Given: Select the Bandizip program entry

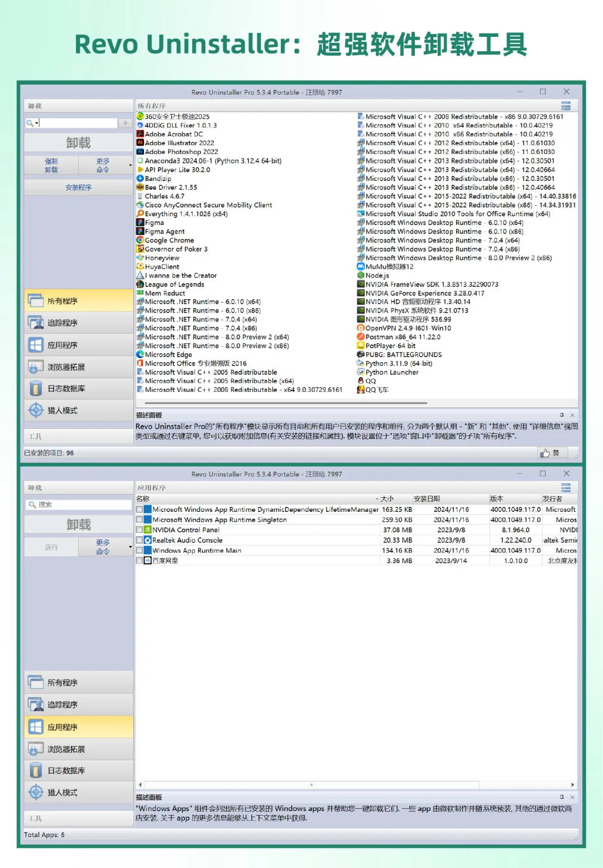Looking at the screenshot, I should (x=154, y=179).
